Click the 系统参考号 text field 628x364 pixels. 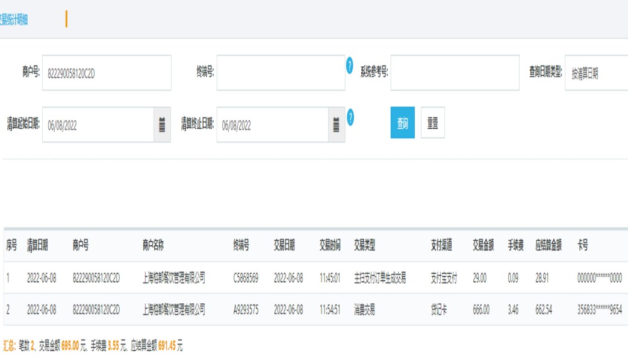coord(455,73)
